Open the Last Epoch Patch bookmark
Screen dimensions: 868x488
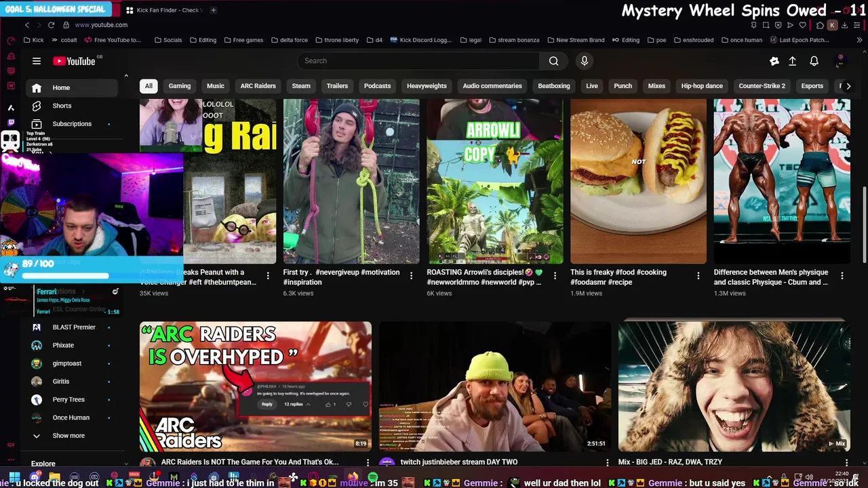click(799, 40)
